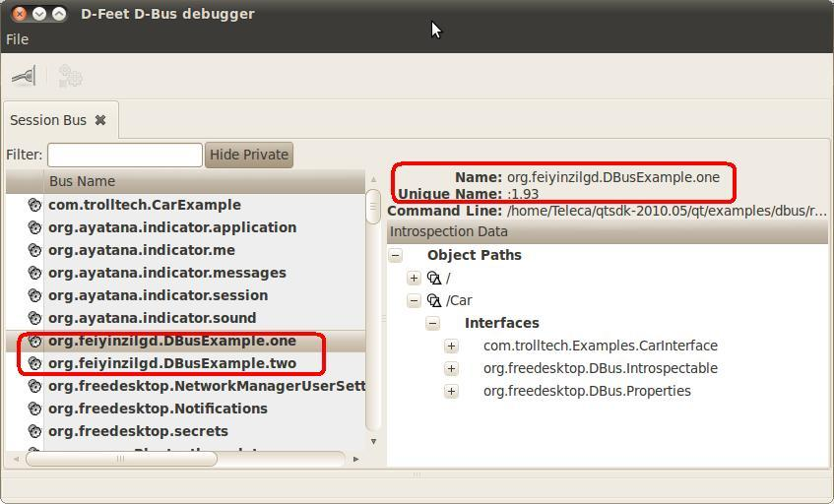834x504 pixels.
Task: Click the icon beside org.ayatana.indicator.messages
Action: (34, 273)
